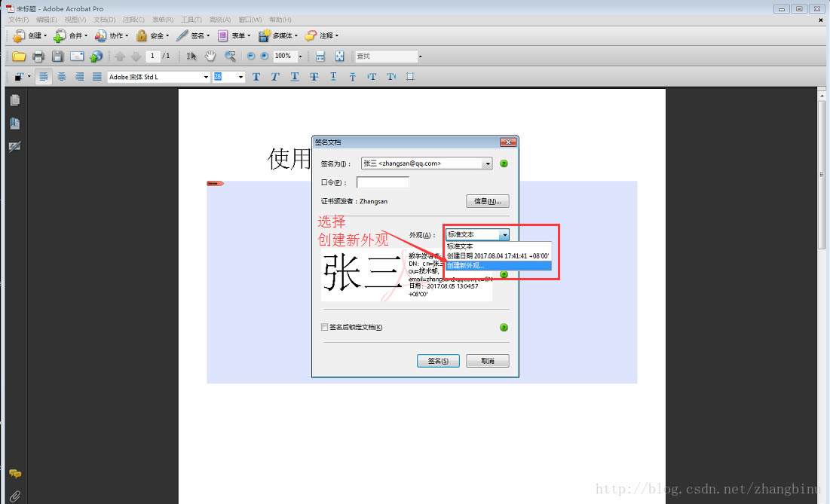Screen dimensions: 830x504
Task: Open the 编辑(E) menu
Action: (x=47, y=20)
